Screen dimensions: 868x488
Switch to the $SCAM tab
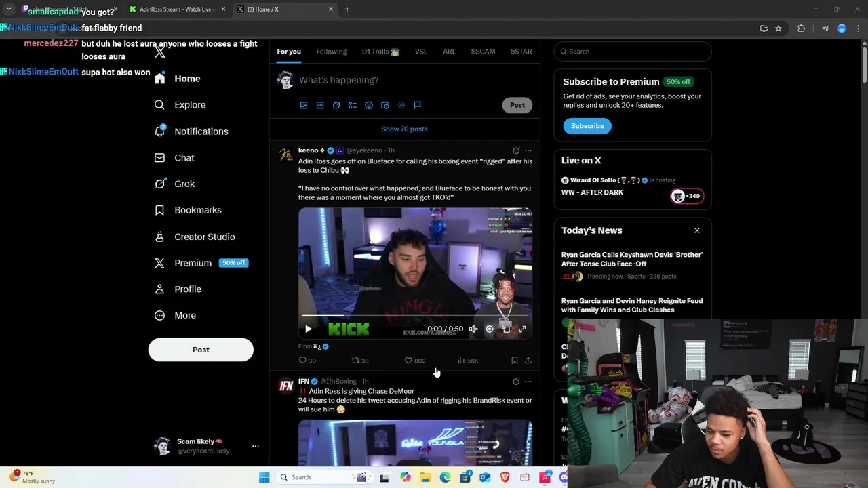[483, 52]
